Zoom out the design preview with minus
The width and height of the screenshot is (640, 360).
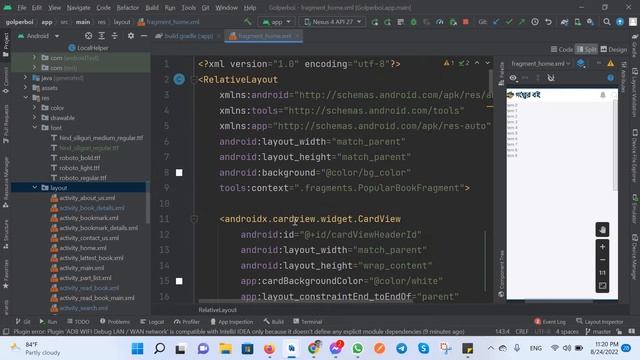(x=602, y=260)
